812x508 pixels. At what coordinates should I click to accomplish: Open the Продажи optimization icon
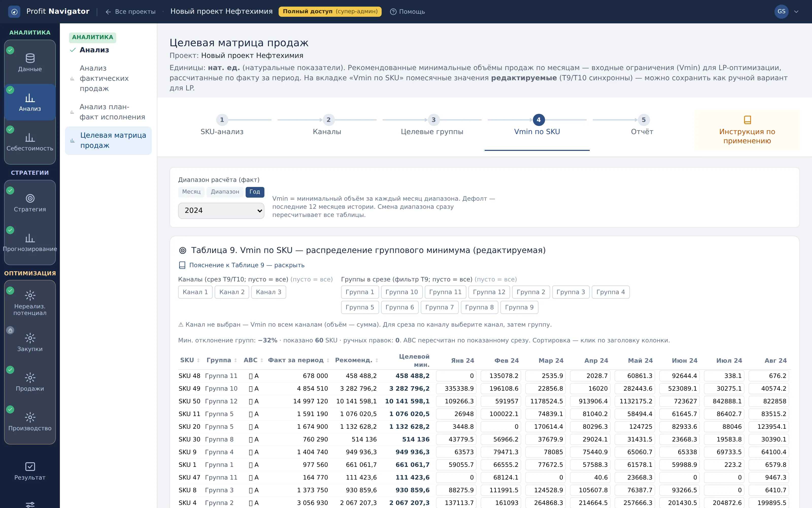(30, 378)
